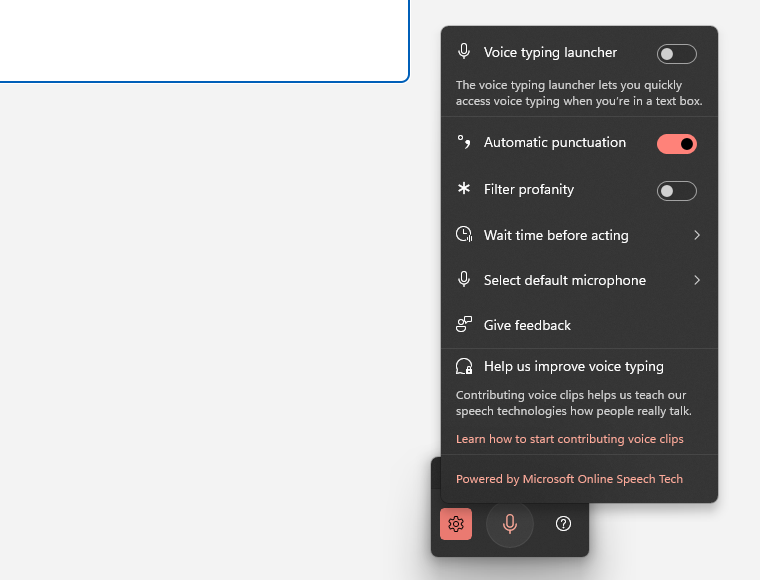Expand Wait time before acting chevron
Image resolution: width=760 pixels, height=580 pixels.
(697, 235)
